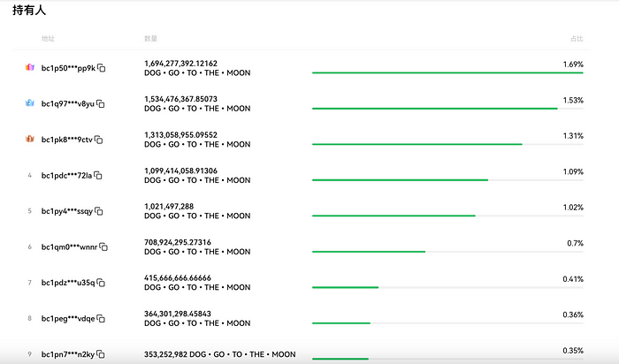
Task: Open holder address bc1qm0***wnnr
Action: 69,247
